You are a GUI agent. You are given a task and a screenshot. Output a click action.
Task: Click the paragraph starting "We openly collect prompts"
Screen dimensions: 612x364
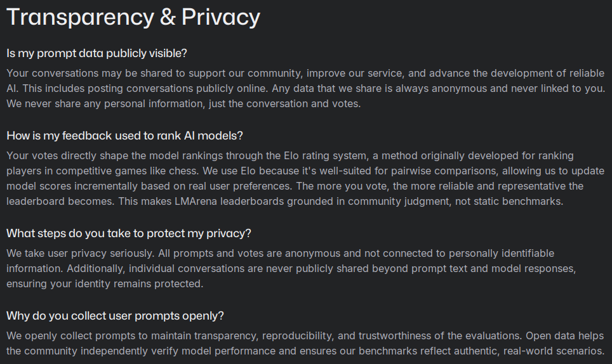[305, 343]
